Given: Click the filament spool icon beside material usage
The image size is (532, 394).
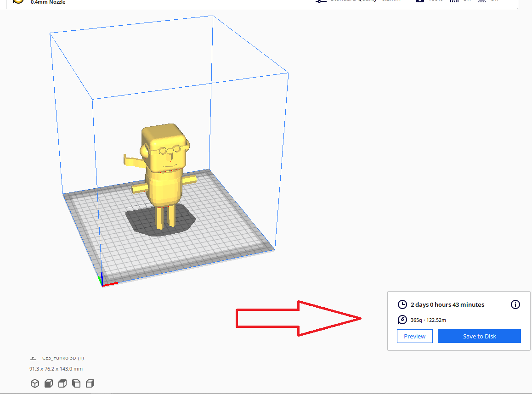Looking at the screenshot, I should [x=402, y=320].
